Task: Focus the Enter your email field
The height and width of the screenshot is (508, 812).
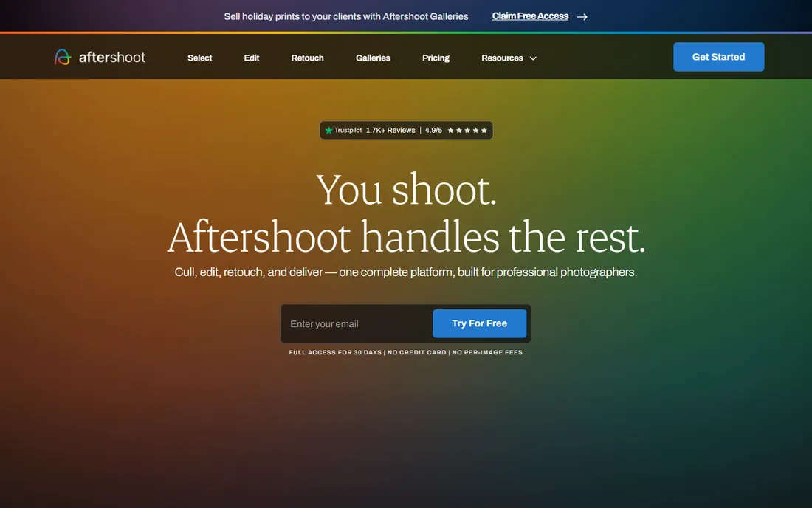Action: pyautogui.click(x=357, y=323)
